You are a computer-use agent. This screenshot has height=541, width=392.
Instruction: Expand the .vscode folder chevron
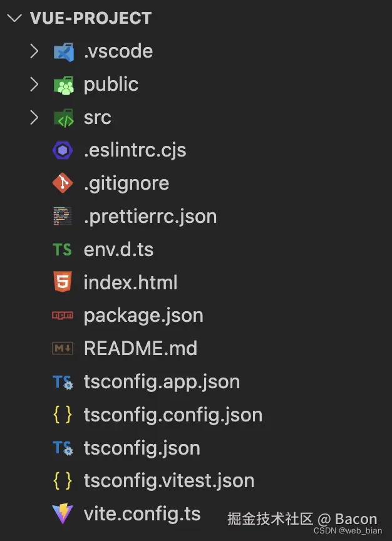coord(34,51)
